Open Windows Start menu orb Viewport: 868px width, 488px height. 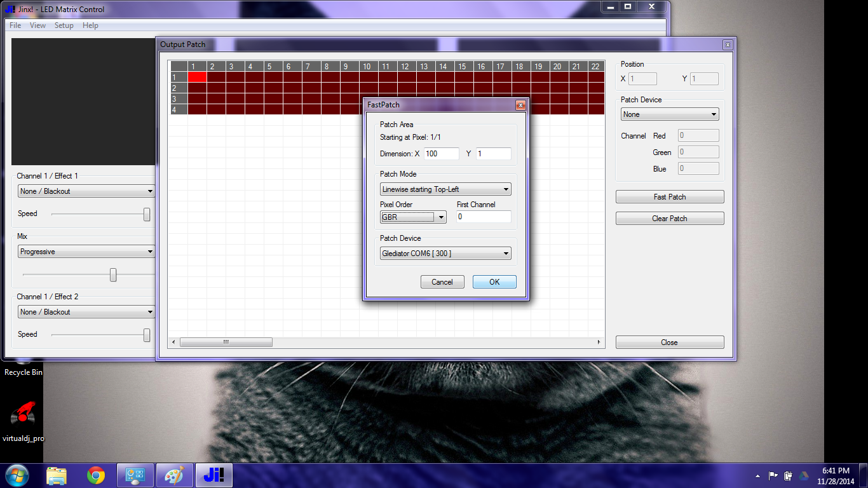tap(16, 475)
